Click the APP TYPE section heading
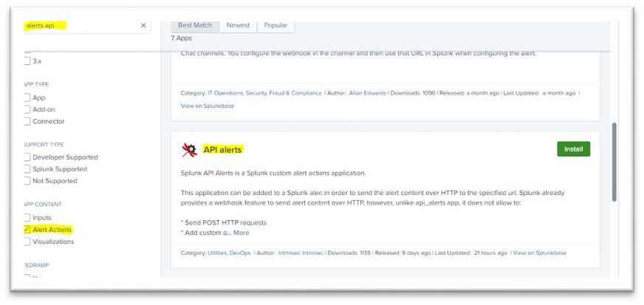 click(35, 84)
